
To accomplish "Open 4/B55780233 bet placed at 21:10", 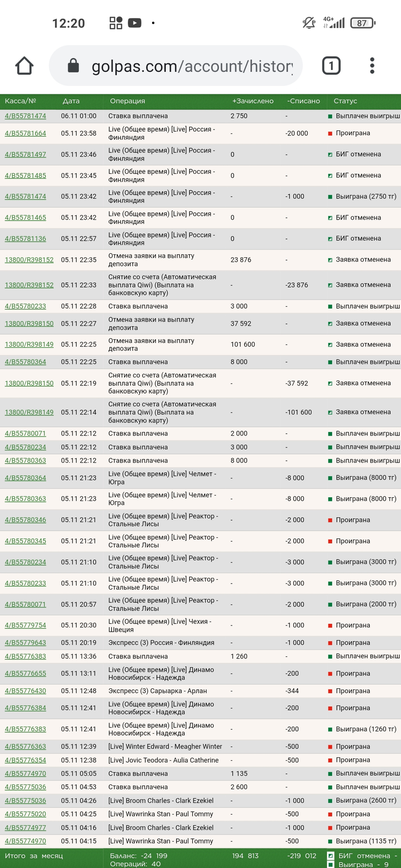I will click(25, 583).
